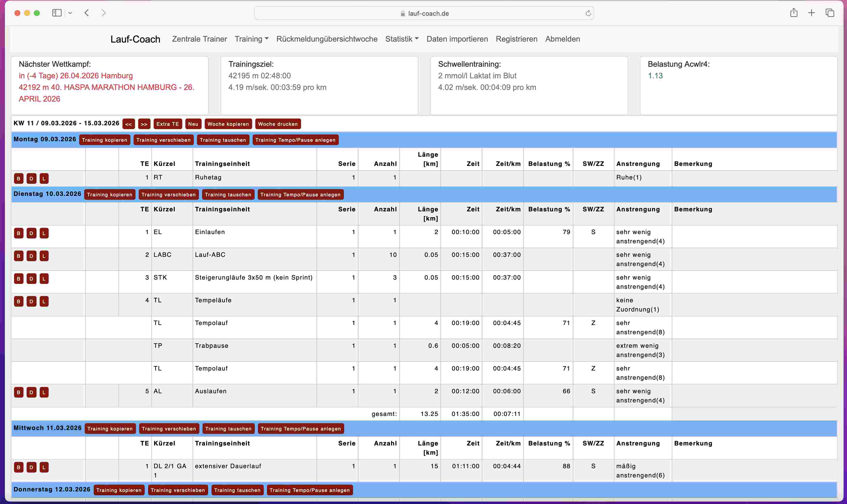
Task: Toggle the Safari sidebar
Action: (x=57, y=13)
